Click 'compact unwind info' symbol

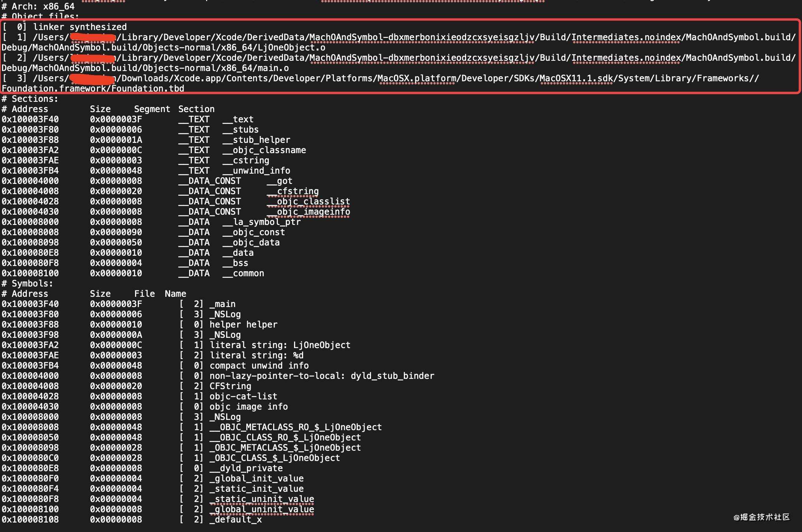[259, 365]
